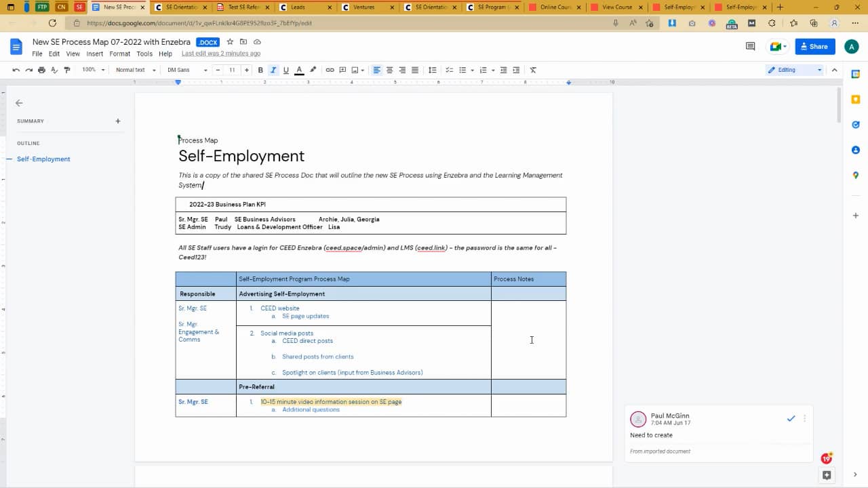Insert a link using toolbar icon
This screenshot has height=488, width=868.
coord(330,70)
